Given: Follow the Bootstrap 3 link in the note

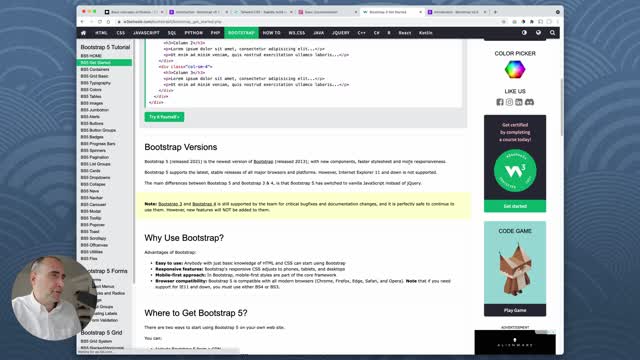Looking at the screenshot, I should (x=170, y=204).
